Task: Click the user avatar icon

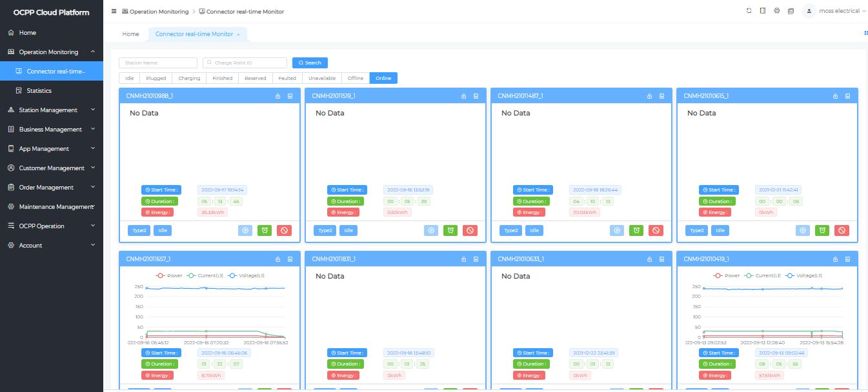Action: click(x=809, y=11)
